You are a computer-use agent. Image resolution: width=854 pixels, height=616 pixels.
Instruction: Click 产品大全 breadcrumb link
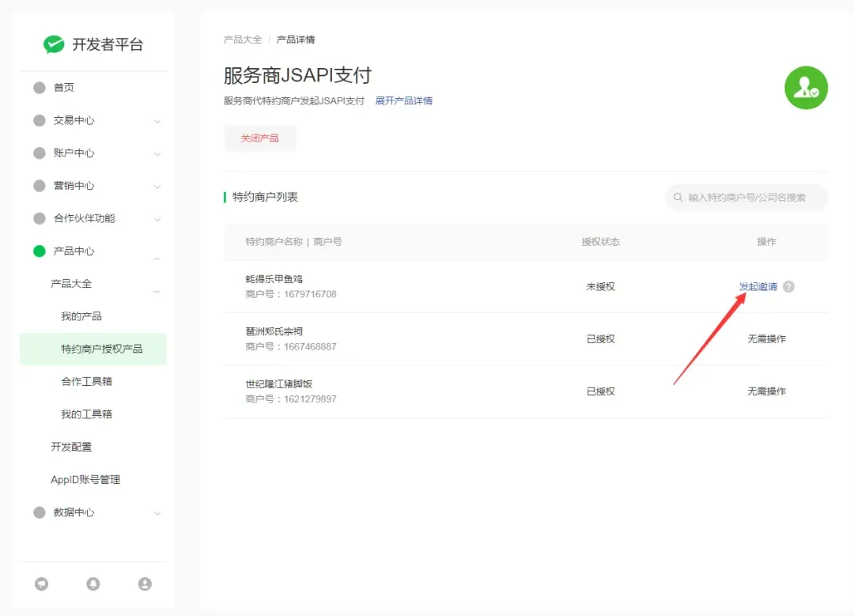click(x=243, y=40)
